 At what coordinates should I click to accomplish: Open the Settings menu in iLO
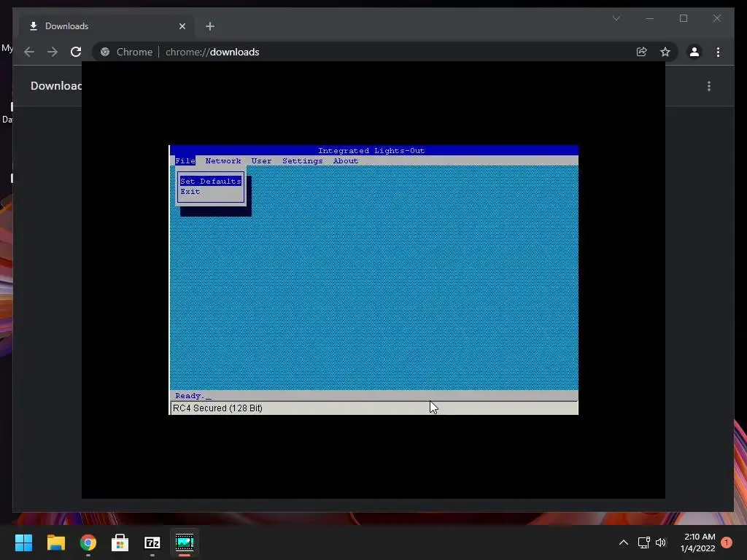click(x=303, y=161)
